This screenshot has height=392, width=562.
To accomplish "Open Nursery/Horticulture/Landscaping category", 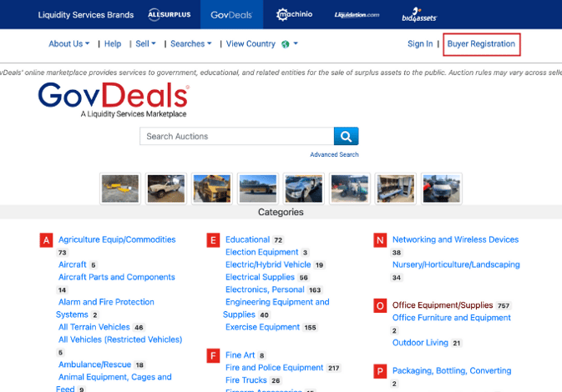I will [x=456, y=264].
